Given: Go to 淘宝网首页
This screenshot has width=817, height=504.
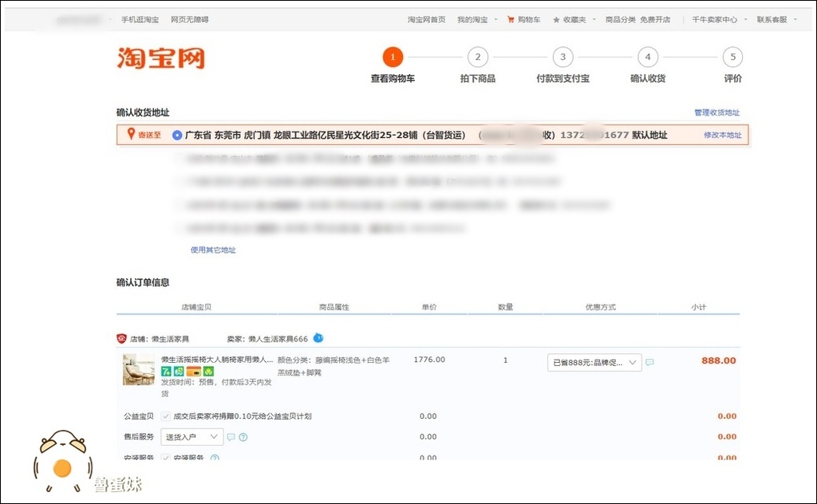Looking at the screenshot, I should coord(426,20).
